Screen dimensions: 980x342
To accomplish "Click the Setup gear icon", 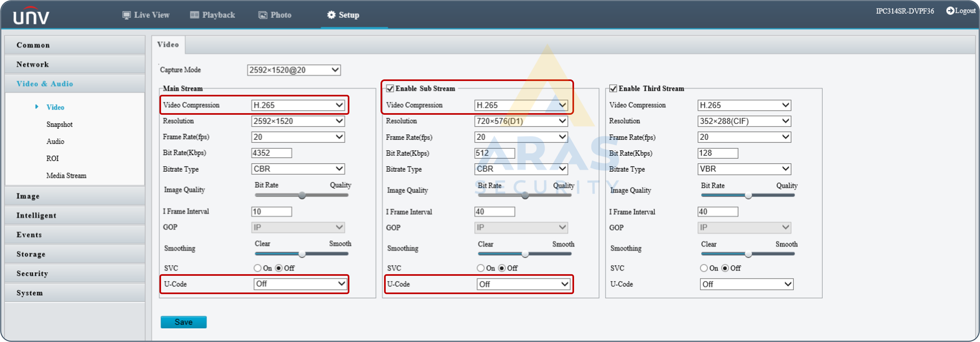I will (x=331, y=15).
